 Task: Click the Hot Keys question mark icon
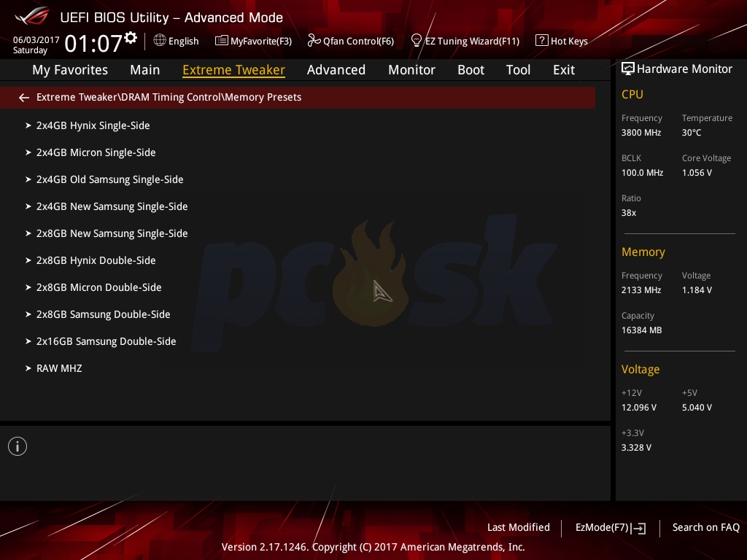(x=542, y=41)
